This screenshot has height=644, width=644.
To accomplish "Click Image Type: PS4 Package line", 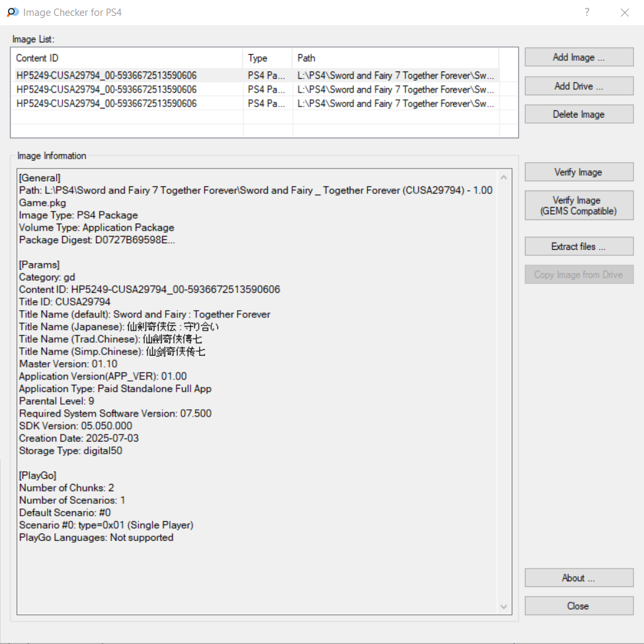I will (79, 215).
